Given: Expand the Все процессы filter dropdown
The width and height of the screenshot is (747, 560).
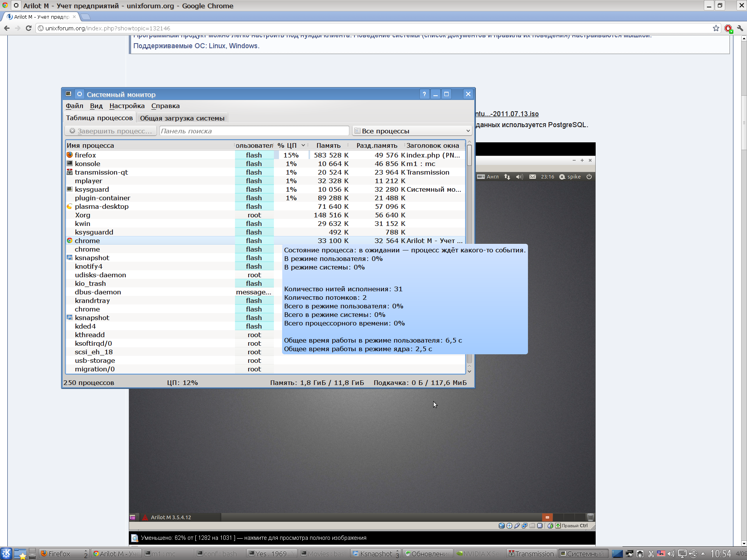Looking at the screenshot, I should [x=412, y=131].
